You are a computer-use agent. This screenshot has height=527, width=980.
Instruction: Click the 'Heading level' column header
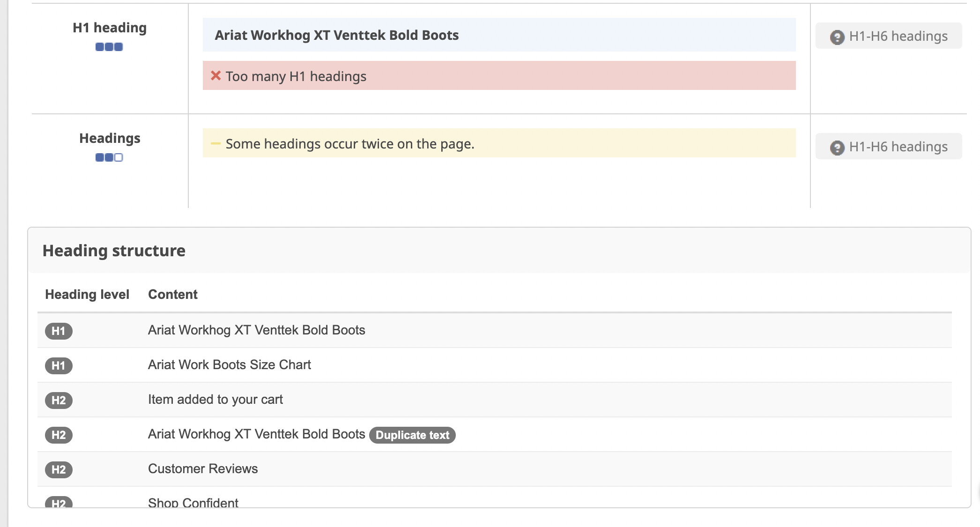[x=87, y=294]
